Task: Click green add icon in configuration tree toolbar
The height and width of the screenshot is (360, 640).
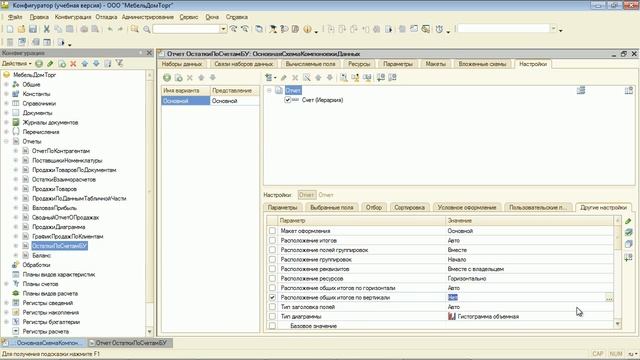Action: tap(39, 64)
